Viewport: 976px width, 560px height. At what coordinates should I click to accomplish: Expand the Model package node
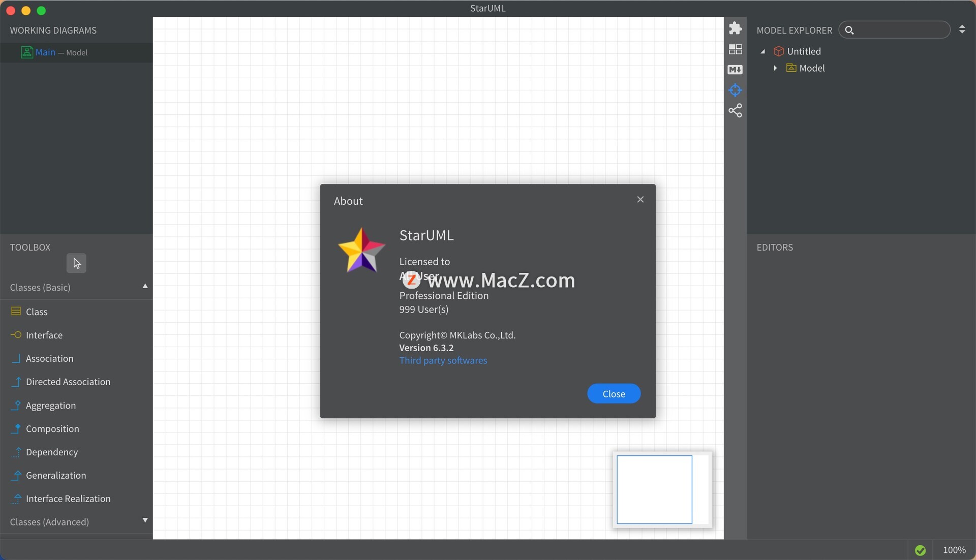(x=775, y=68)
